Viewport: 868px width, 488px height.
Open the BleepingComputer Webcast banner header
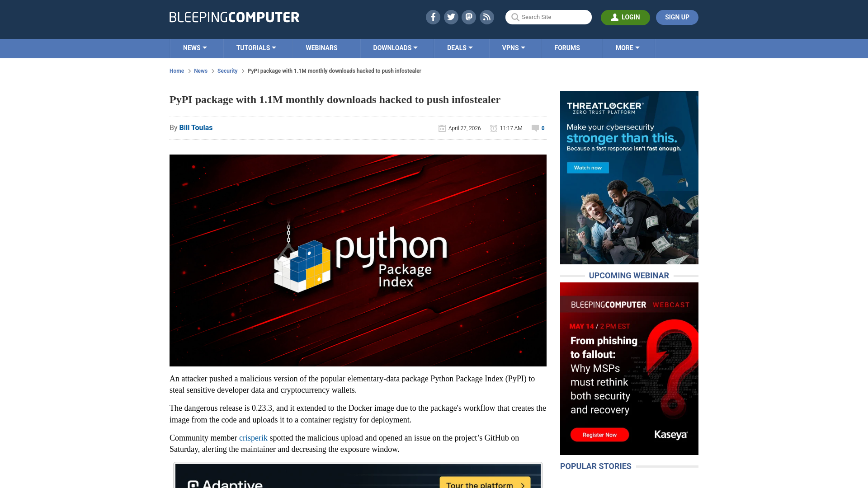point(630,305)
